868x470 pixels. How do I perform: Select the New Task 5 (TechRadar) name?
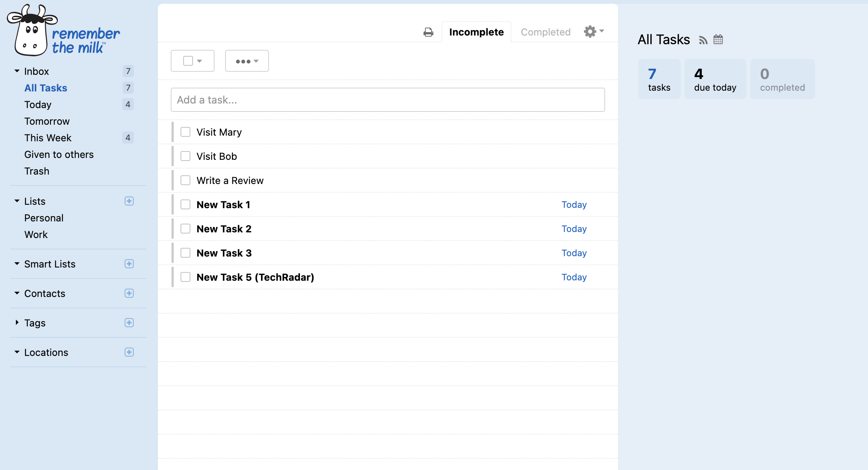pyautogui.click(x=255, y=277)
